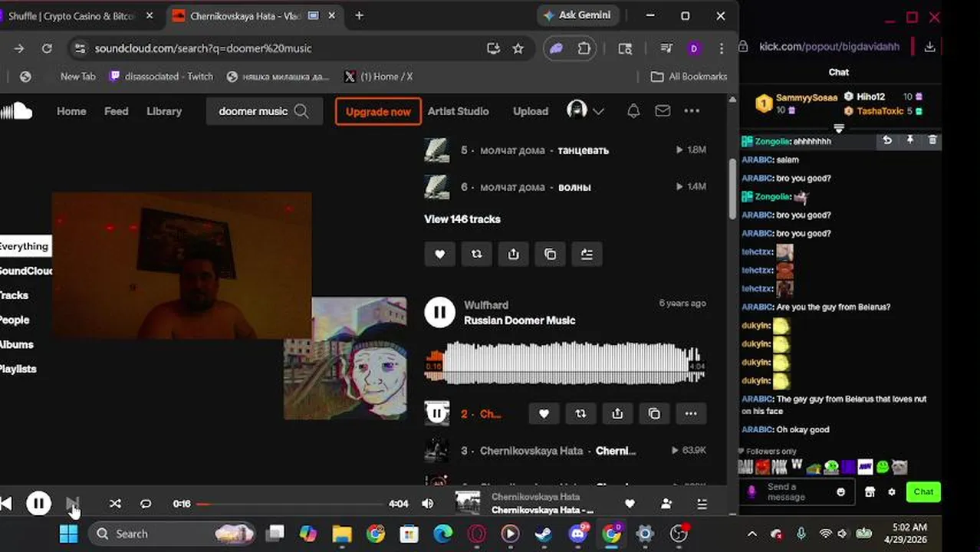Expand the profile avatar dropdown
980x552 pixels.
[x=586, y=110]
